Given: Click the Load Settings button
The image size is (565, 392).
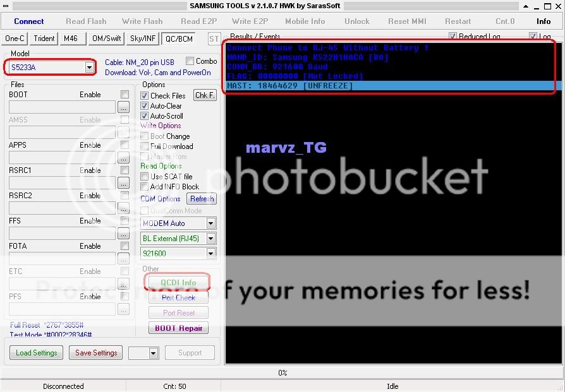Looking at the screenshot, I should 37,353.
